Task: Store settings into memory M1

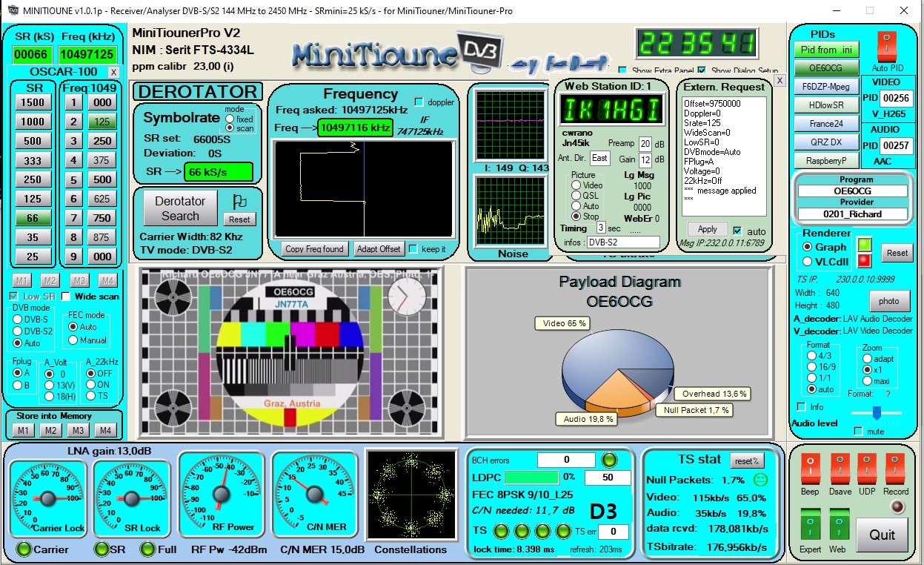Action: (23, 431)
